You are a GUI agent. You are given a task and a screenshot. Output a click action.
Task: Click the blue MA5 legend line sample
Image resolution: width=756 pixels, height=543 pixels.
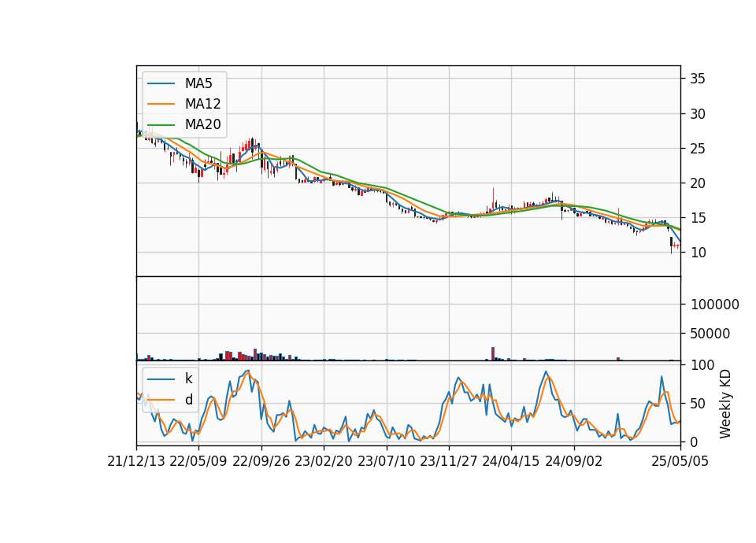(x=161, y=84)
